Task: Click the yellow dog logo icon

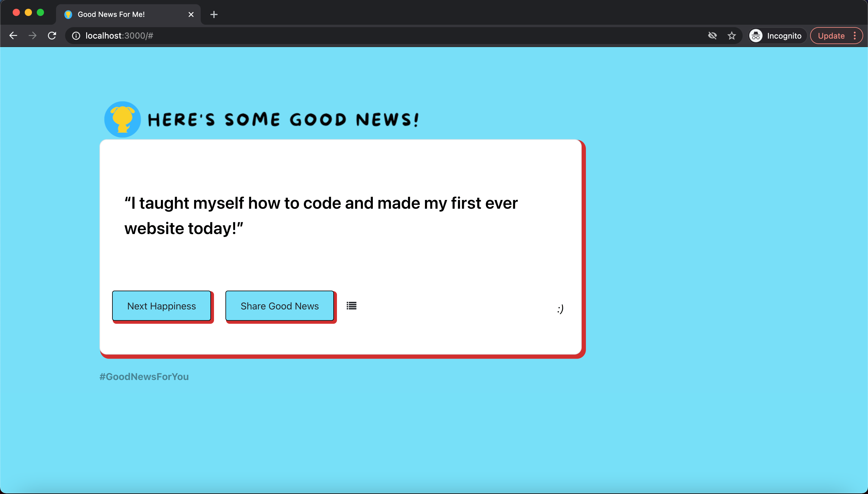Action: tap(122, 119)
